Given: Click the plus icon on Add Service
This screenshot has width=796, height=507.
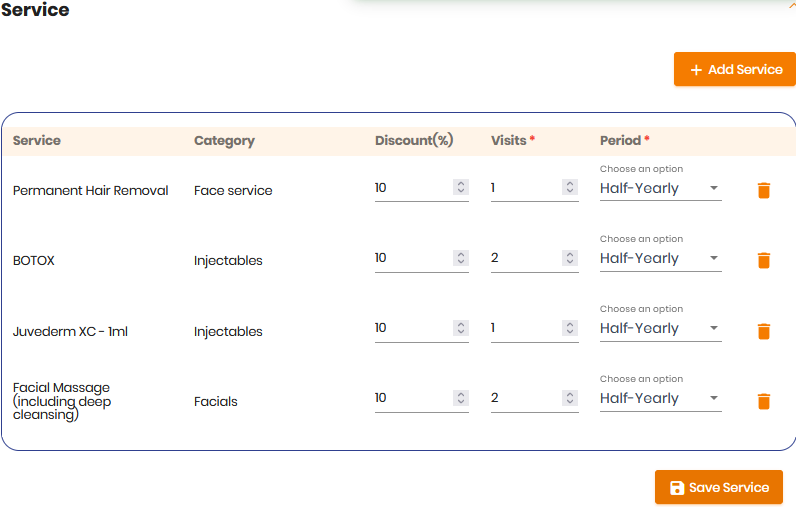Looking at the screenshot, I should click(696, 70).
